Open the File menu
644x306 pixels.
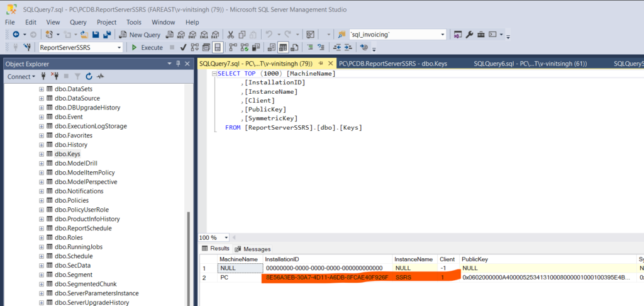point(10,22)
